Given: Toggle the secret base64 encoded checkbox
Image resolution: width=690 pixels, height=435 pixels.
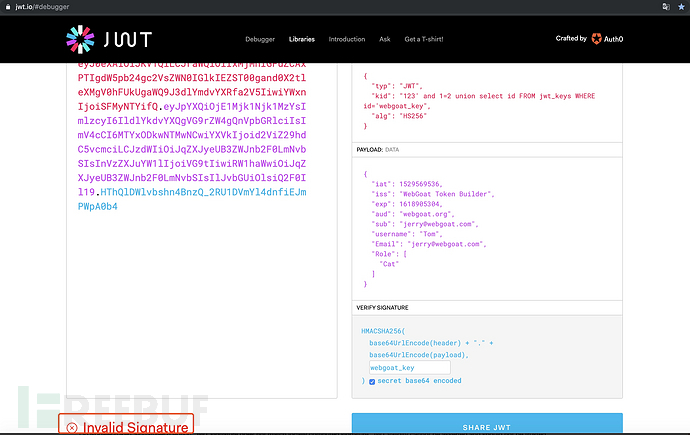Looking at the screenshot, I should point(372,381).
